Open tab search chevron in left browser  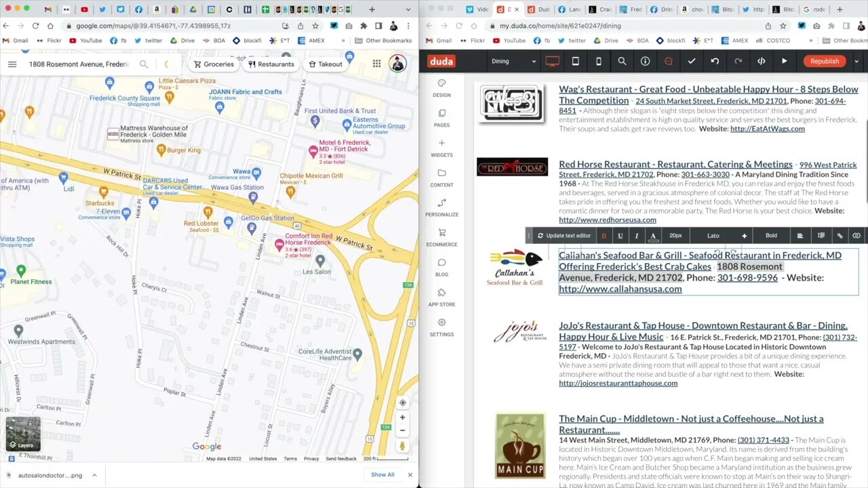(407, 9)
